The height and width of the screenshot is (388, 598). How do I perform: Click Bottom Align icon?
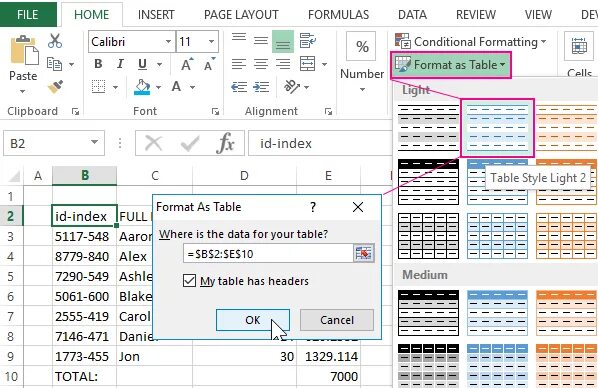283,42
